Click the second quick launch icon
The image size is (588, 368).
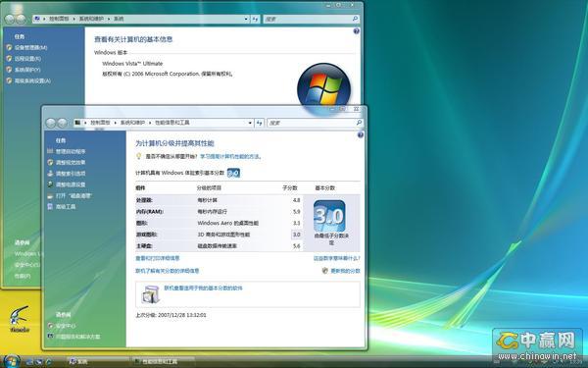(39, 362)
